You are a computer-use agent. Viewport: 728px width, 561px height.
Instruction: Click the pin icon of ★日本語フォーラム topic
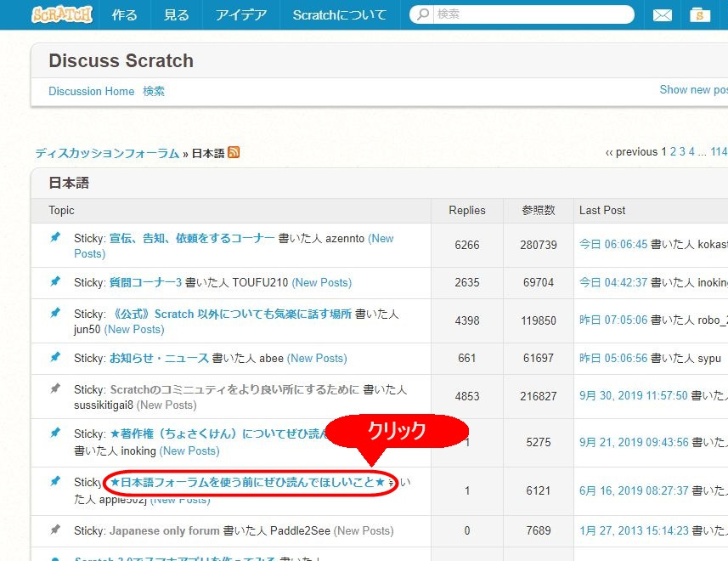(55, 480)
